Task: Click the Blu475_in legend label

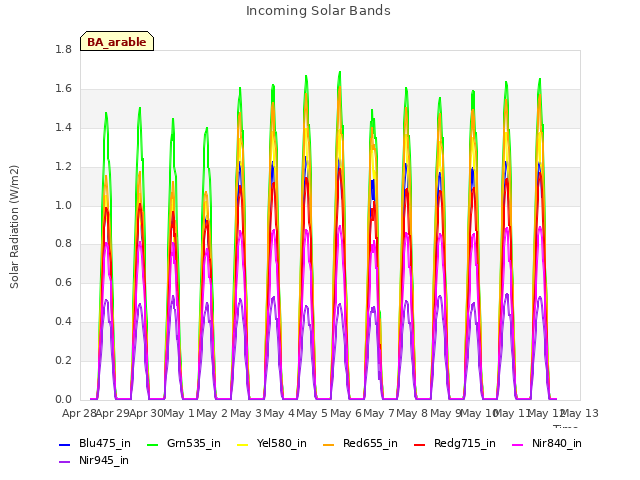Action: (105, 443)
